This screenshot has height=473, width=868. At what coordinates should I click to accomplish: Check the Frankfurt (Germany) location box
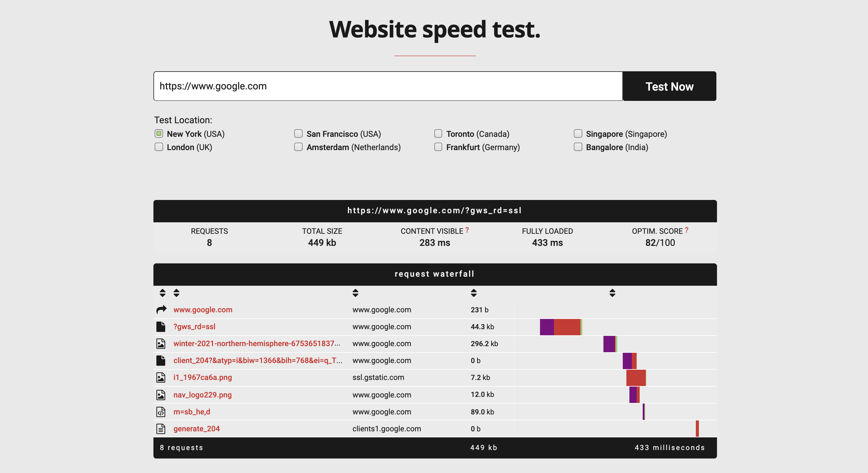click(x=438, y=147)
